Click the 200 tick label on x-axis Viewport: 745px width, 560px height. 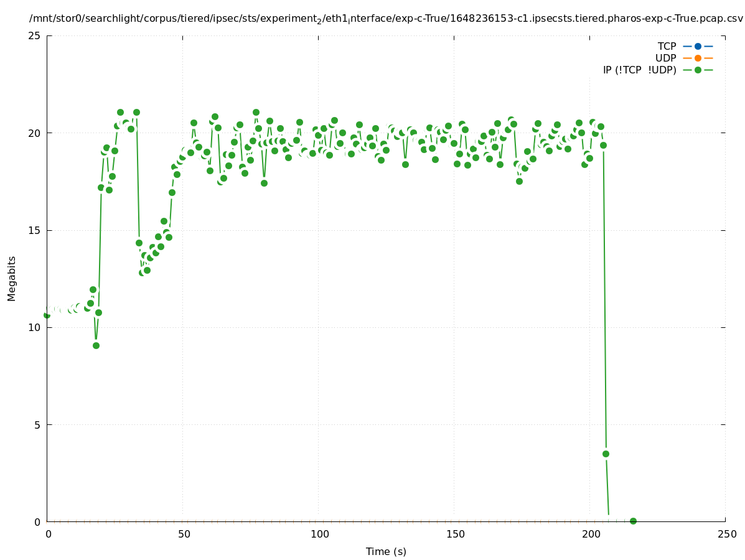(x=591, y=534)
